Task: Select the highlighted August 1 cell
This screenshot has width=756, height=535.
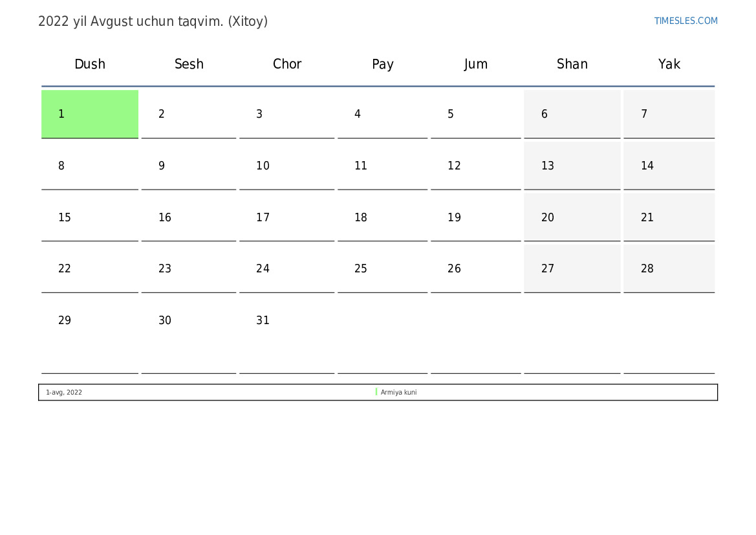Action: (90, 114)
